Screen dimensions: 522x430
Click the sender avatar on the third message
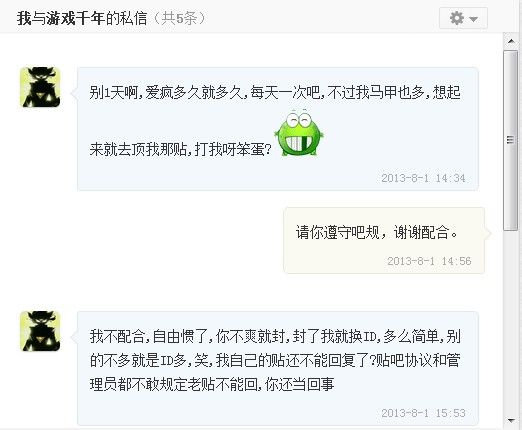coord(40,331)
